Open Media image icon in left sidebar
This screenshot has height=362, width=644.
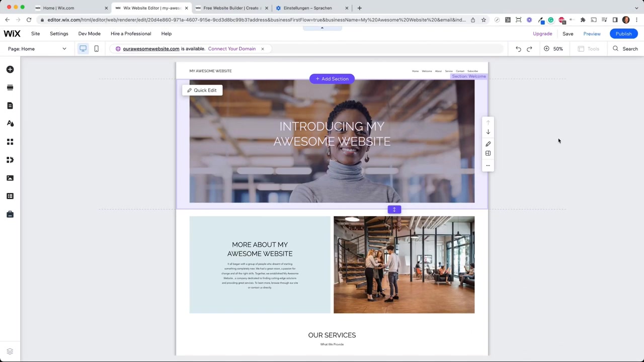point(10,178)
